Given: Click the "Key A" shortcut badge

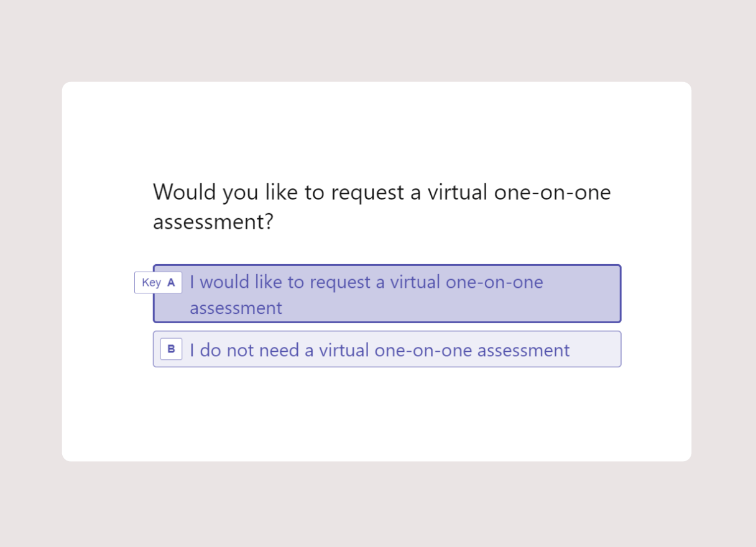Looking at the screenshot, I should (x=159, y=283).
